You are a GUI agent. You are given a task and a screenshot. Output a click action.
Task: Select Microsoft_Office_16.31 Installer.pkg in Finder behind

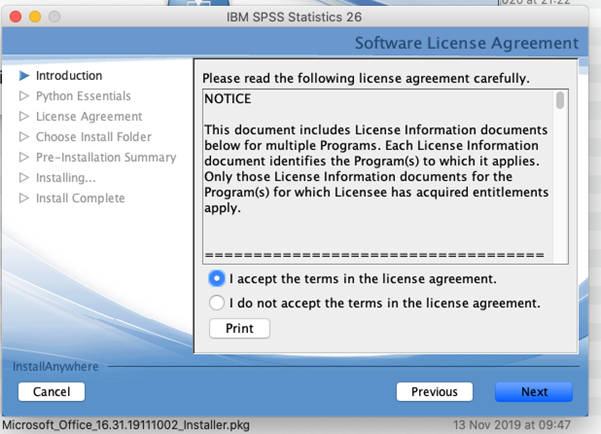tap(126, 425)
